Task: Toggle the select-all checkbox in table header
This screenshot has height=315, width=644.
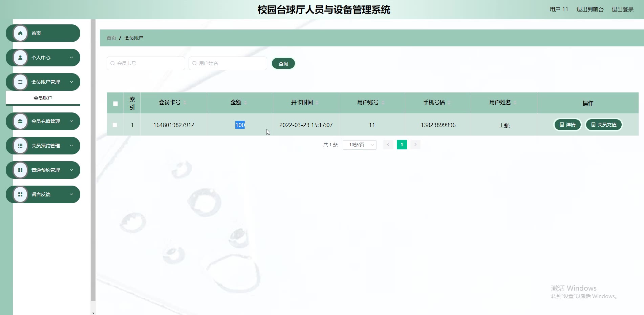Action: pyautogui.click(x=115, y=104)
